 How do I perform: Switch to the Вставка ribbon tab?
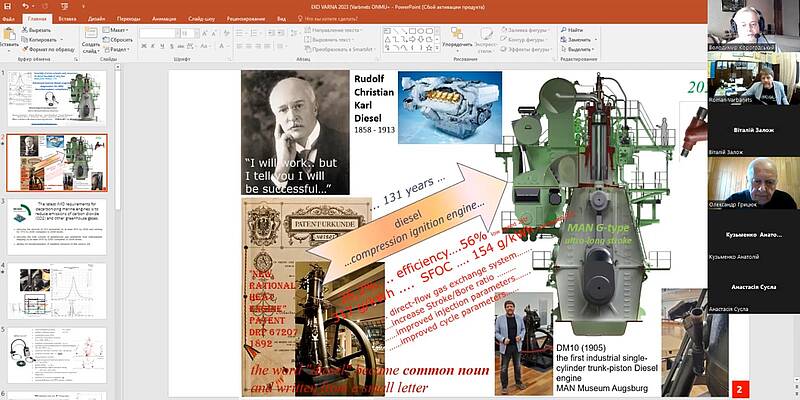67,19
